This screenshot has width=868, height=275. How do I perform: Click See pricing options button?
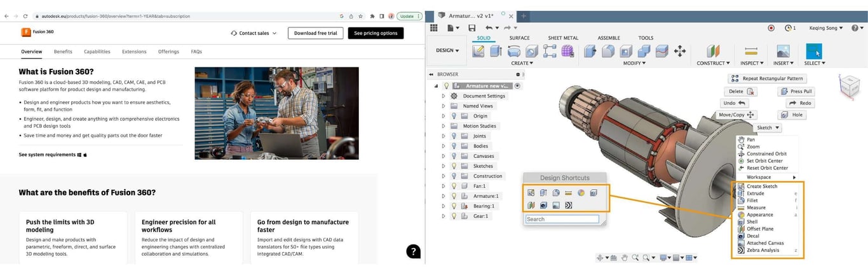[x=376, y=33]
